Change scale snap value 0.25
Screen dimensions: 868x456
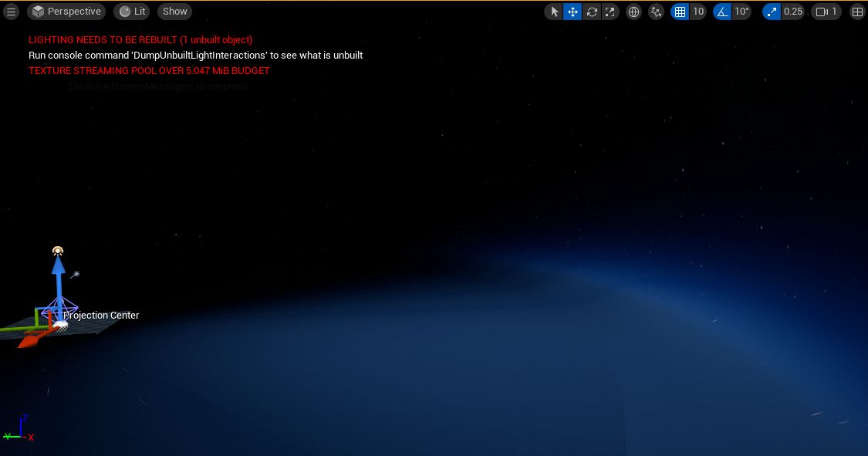[x=793, y=12]
